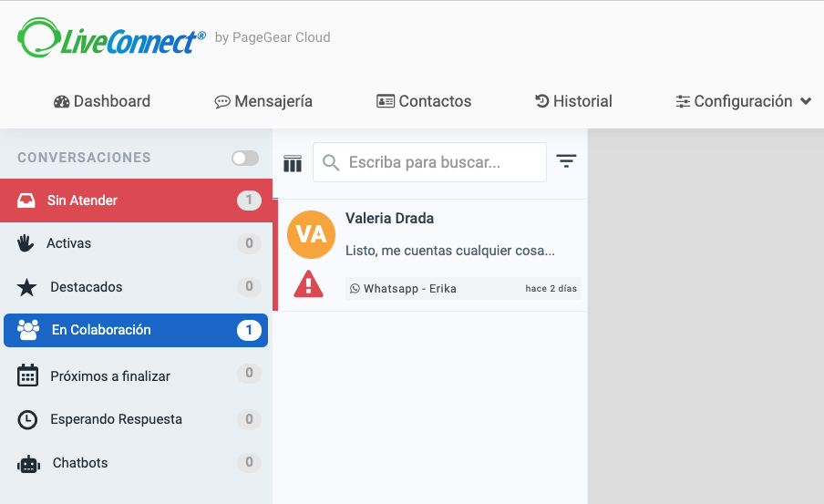This screenshot has width=824, height=504.
Task: Click the Historial clock-arrow icon
Action: point(541,100)
